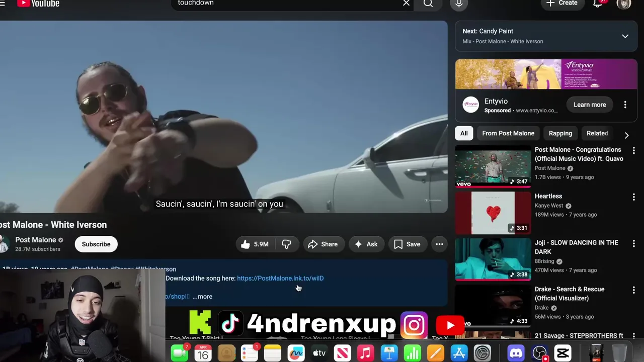This screenshot has height=362, width=644.
Task: Show more filter chips with right arrow
Action: point(626,135)
